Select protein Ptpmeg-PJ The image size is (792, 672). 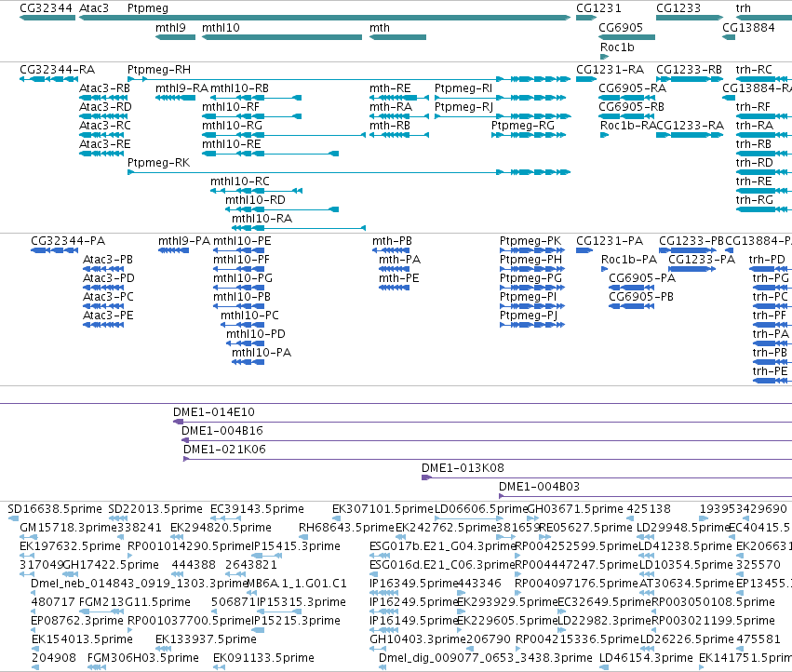pyautogui.click(x=529, y=316)
